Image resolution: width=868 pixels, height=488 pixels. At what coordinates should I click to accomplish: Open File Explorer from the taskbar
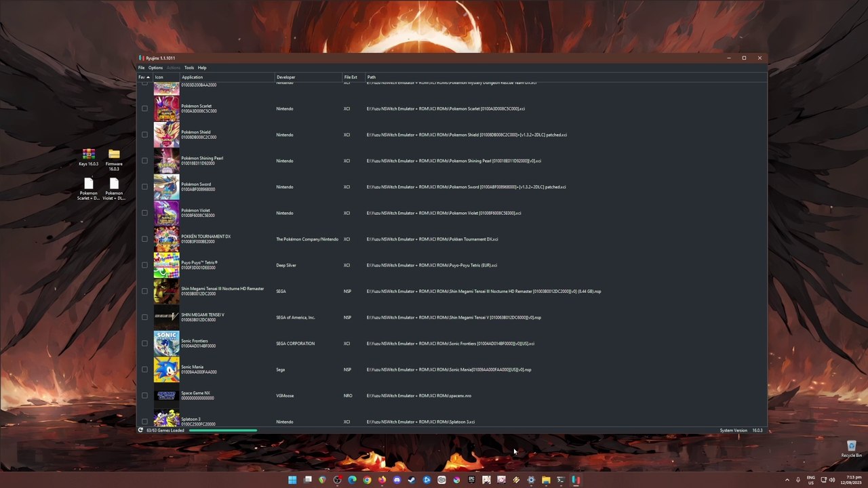click(x=546, y=480)
